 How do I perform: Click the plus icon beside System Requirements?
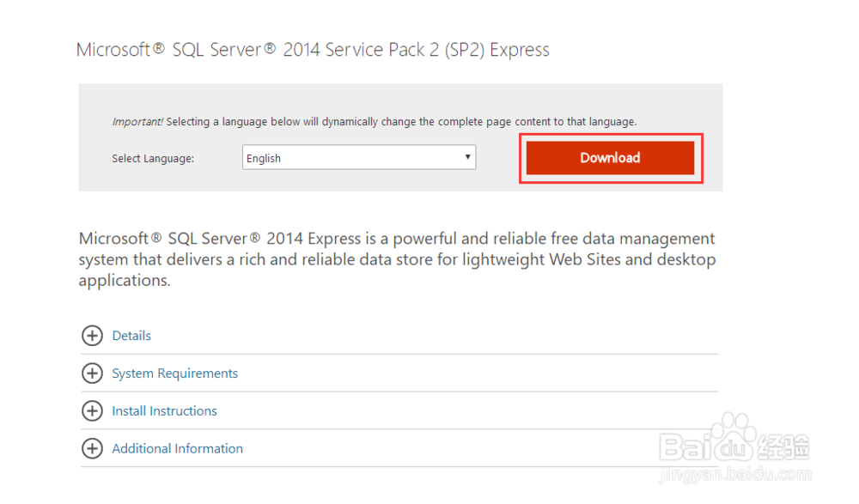[x=92, y=373]
